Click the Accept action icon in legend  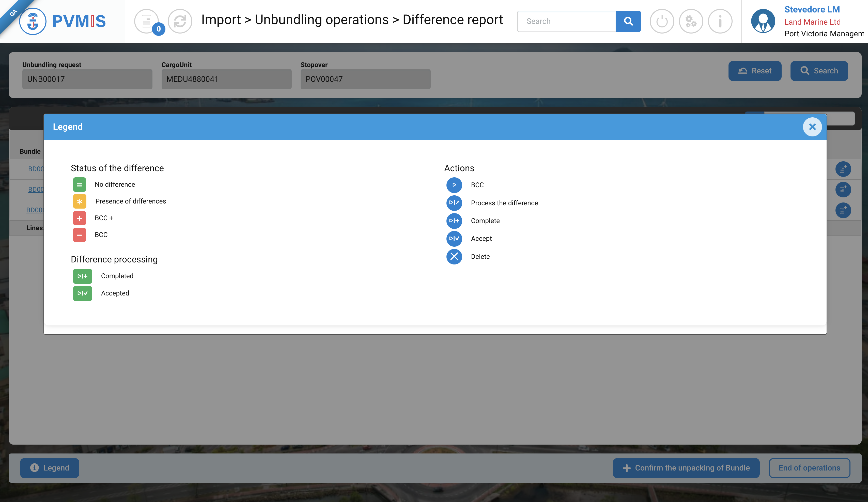tap(454, 239)
